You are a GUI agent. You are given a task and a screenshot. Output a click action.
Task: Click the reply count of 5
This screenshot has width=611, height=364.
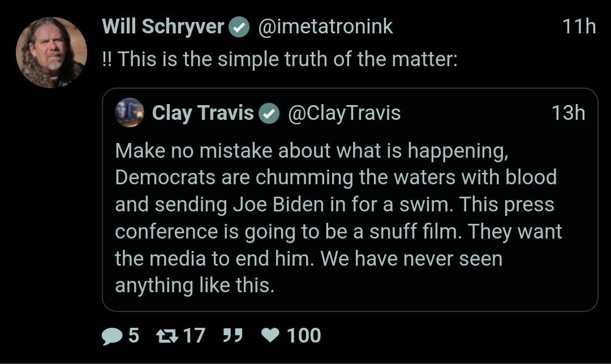click(x=134, y=336)
